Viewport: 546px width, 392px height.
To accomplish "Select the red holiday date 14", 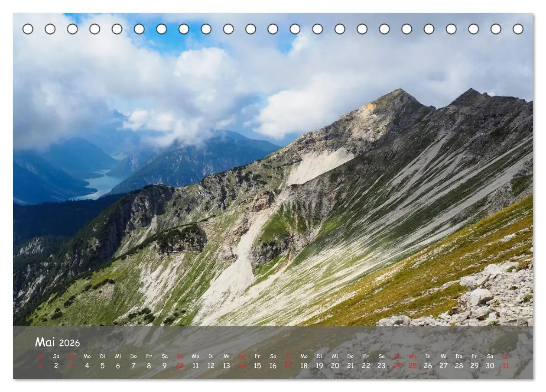I will [x=242, y=366].
